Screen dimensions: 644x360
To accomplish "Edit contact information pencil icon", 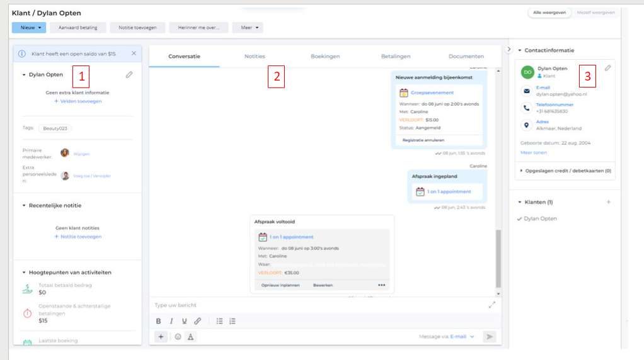I will (607, 68).
